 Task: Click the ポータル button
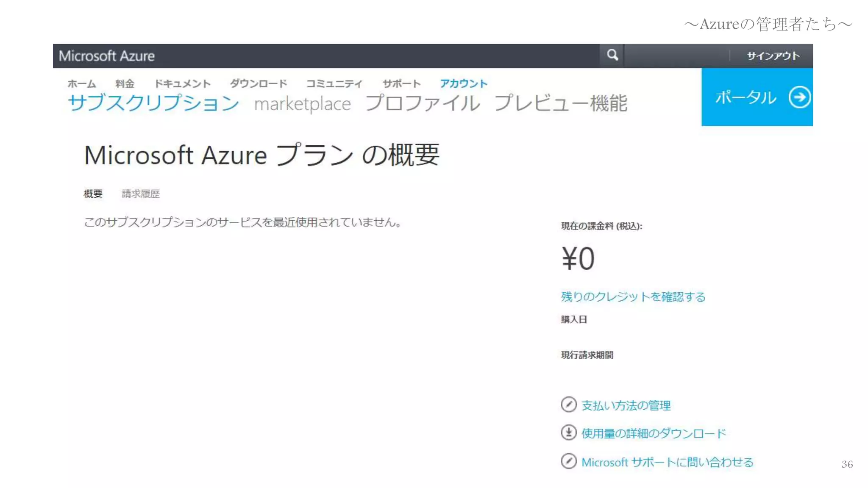click(x=757, y=97)
